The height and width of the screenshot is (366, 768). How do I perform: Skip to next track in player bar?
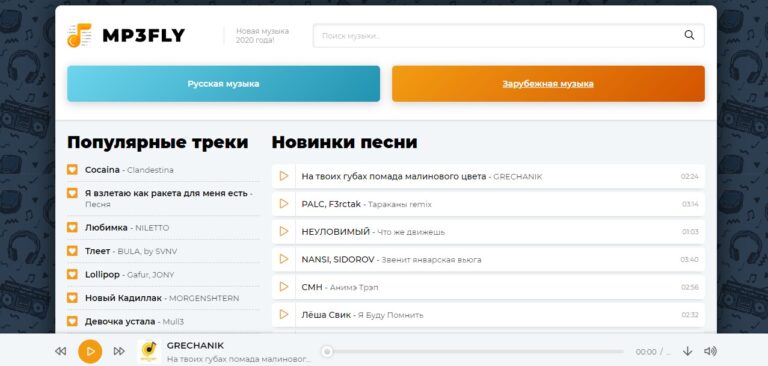(119, 351)
